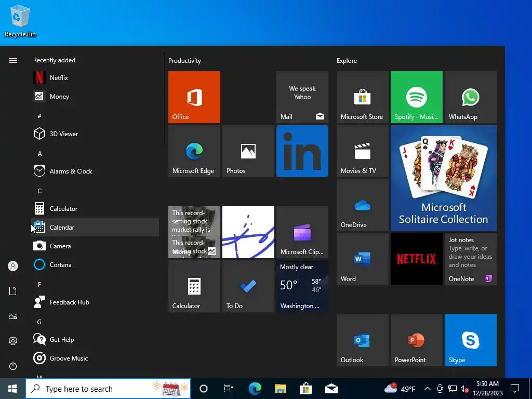Open Get Help app

(95, 339)
